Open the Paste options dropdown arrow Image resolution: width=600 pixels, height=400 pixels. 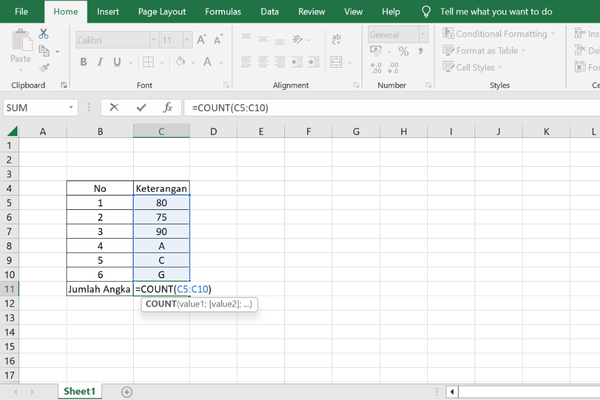[x=21, y=70]
